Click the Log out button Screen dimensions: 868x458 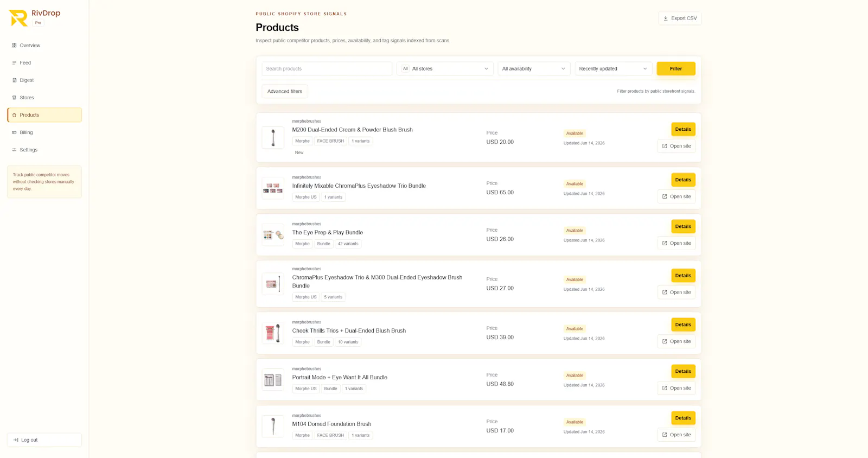click(x=44, y=440)
